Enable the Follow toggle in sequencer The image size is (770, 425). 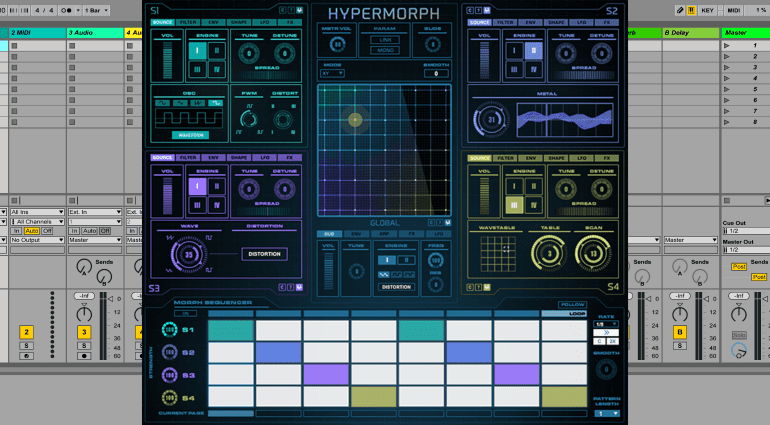(571, 305)
